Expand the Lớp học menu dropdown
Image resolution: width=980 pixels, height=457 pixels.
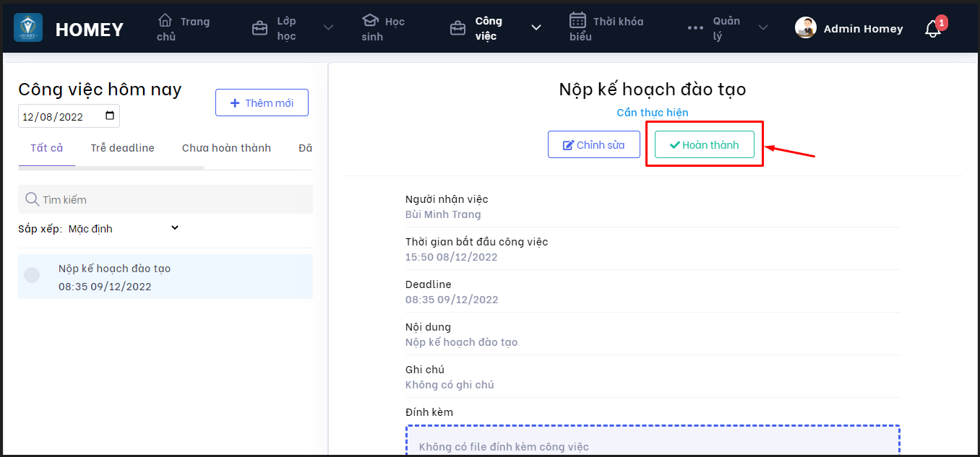coord(328,28)
